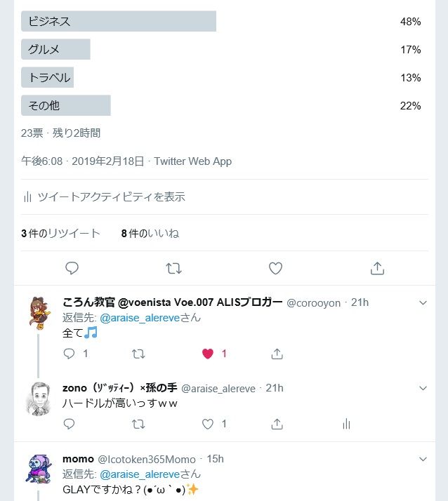
Task: Retweet the main poll tweet
Action: pyautogui.click(x=173, y=268)
